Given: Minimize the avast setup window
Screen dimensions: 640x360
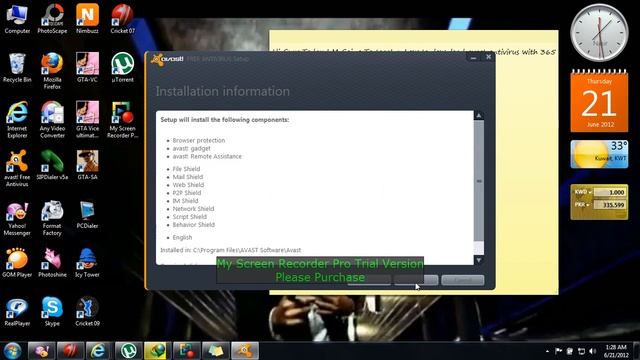Looking at the screenshot, I should (x=473, y=58).
